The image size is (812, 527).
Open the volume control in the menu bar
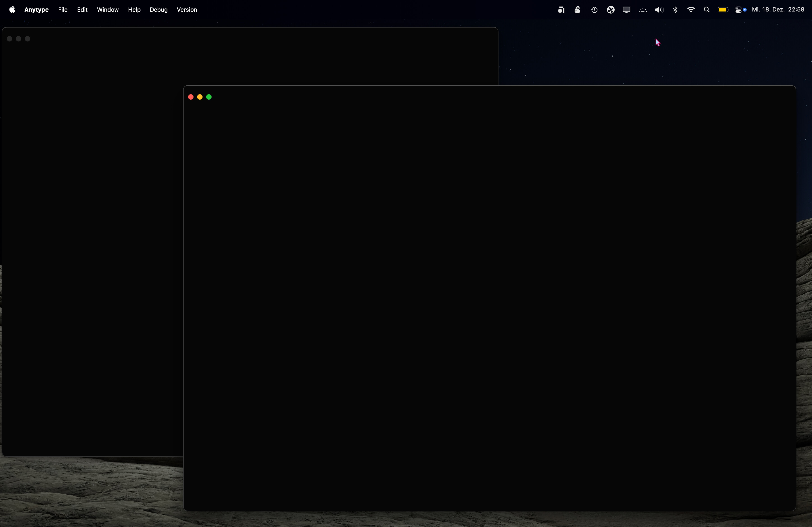coord(659,9)
